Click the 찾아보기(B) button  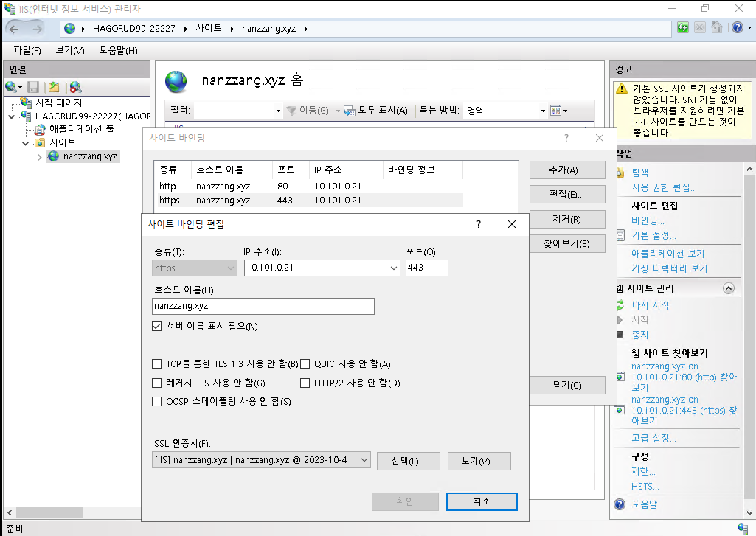(567, 243)
